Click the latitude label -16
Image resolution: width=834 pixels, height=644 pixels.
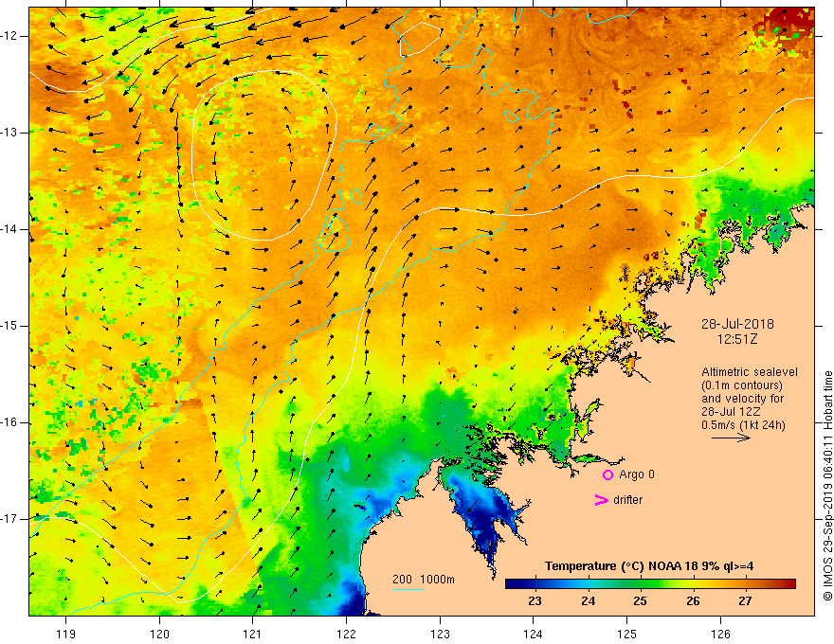tap(9, 422)
